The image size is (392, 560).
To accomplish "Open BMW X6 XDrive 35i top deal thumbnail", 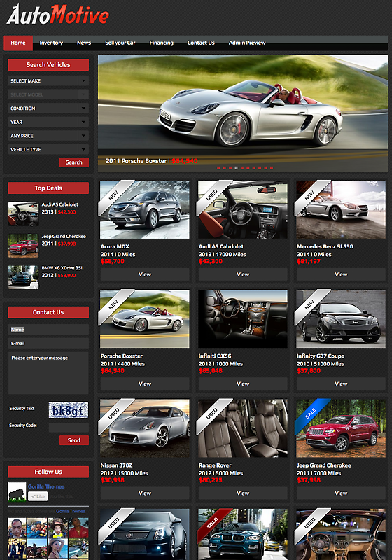I will click(x=24, y=277).
